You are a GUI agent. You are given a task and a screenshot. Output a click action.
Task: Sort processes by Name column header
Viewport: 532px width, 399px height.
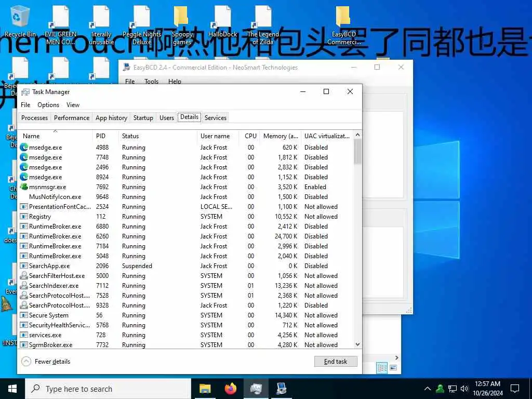(55, 136)
